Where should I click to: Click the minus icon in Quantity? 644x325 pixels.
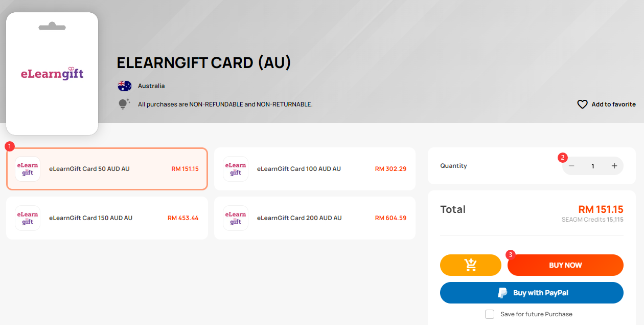point(571,166)
